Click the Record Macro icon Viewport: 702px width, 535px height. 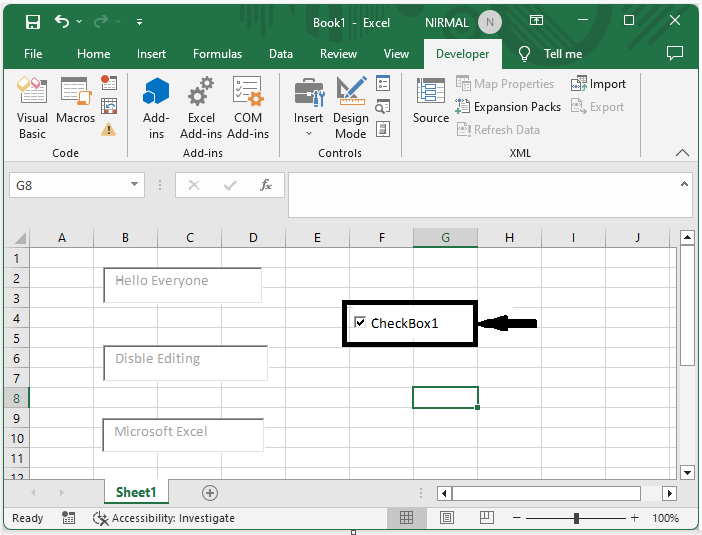tap(109, 82)
